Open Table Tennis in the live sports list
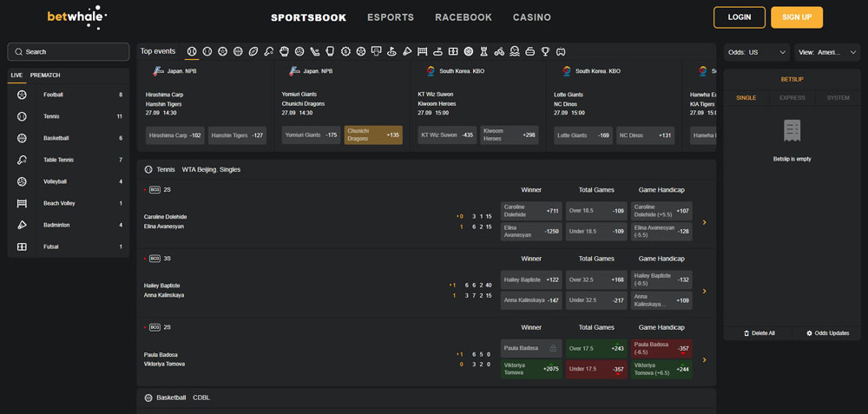Viewport: 868px width, 414px height. click(x=69, y=160)
